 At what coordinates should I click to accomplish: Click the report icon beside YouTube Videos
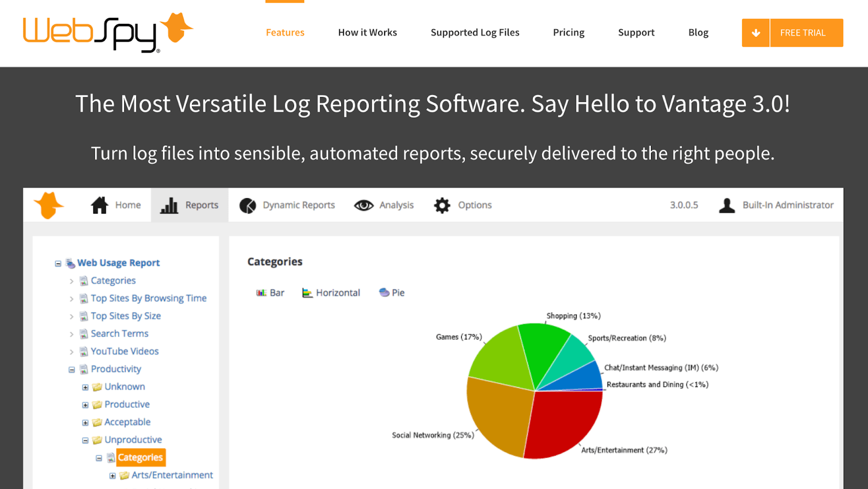[x=84, y=352]
